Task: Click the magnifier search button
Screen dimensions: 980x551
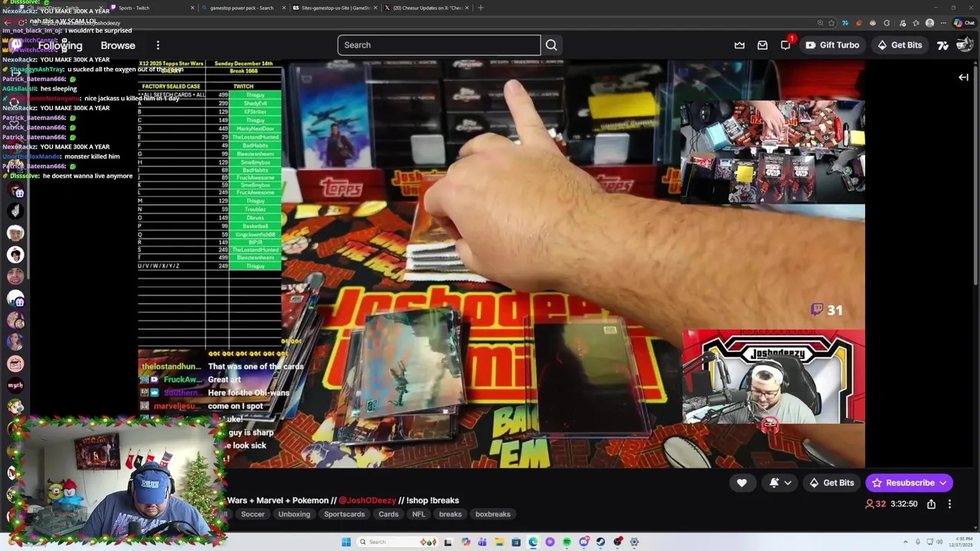Action: (551, 45)
